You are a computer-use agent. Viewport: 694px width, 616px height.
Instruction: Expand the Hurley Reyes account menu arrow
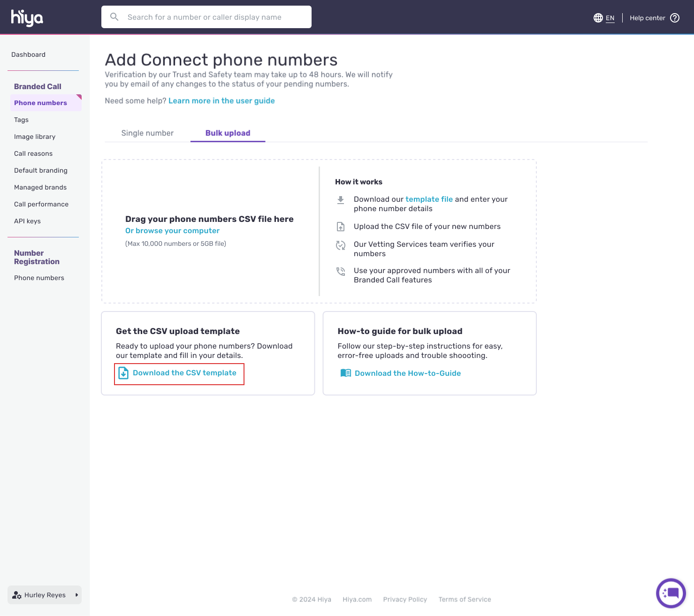point(76,595)
